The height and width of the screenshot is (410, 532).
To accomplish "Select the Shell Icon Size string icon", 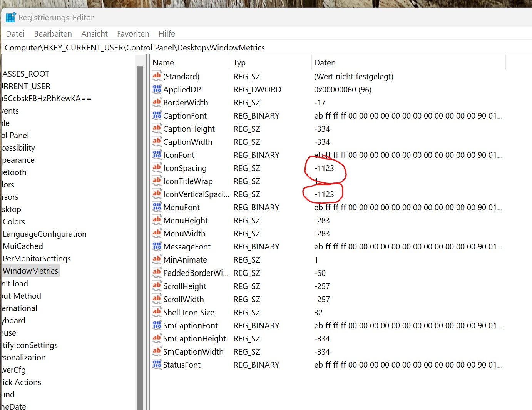I will (157, 312).
